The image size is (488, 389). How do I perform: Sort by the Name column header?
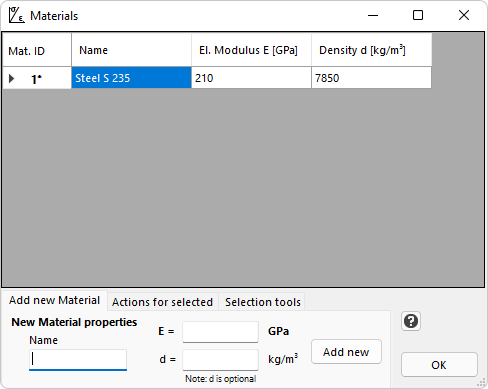click(131, 50)
